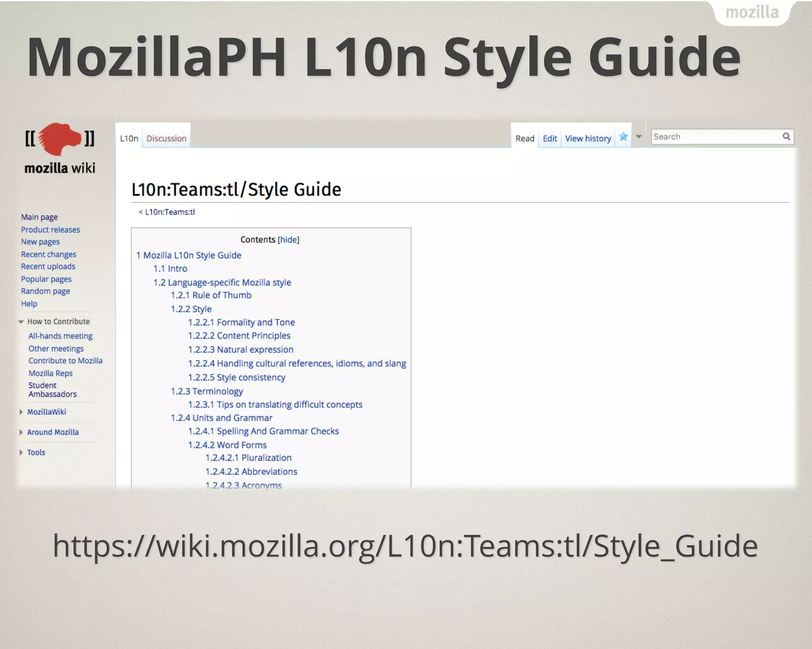Open the View history tab

[588, 138]
